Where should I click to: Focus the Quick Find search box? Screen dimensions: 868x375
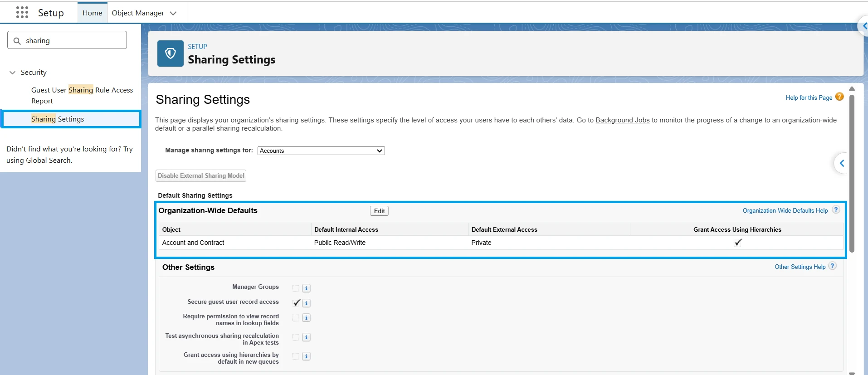point(67,40)
